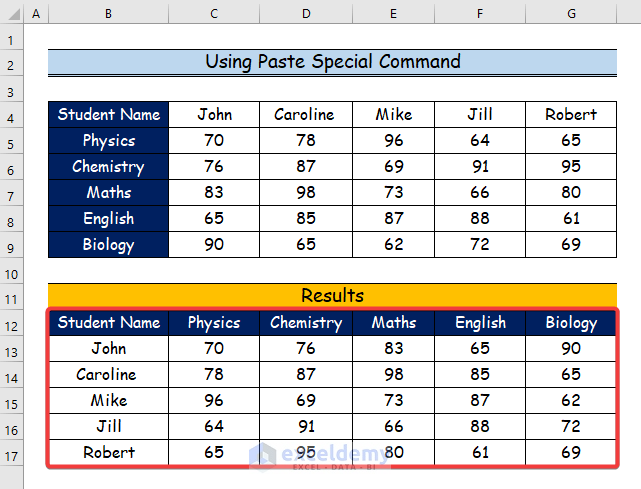
Task: Click the 87 cell in row 15
Action: [480, 401]
